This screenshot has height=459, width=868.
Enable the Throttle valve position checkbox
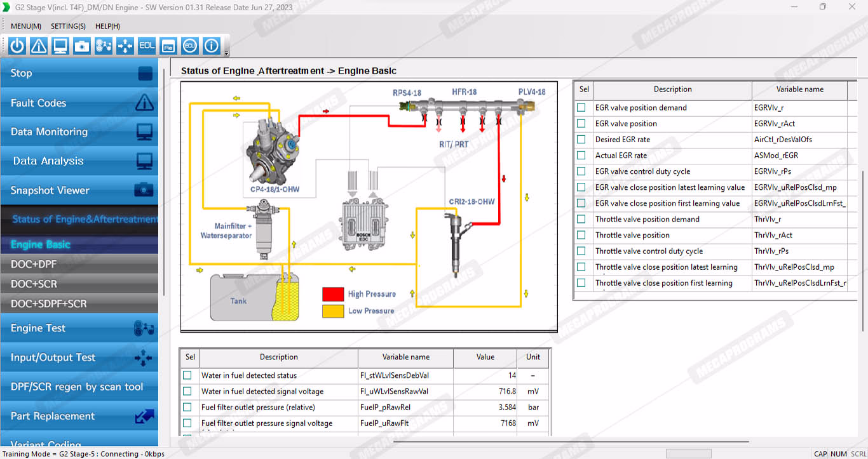coord(581,235)
